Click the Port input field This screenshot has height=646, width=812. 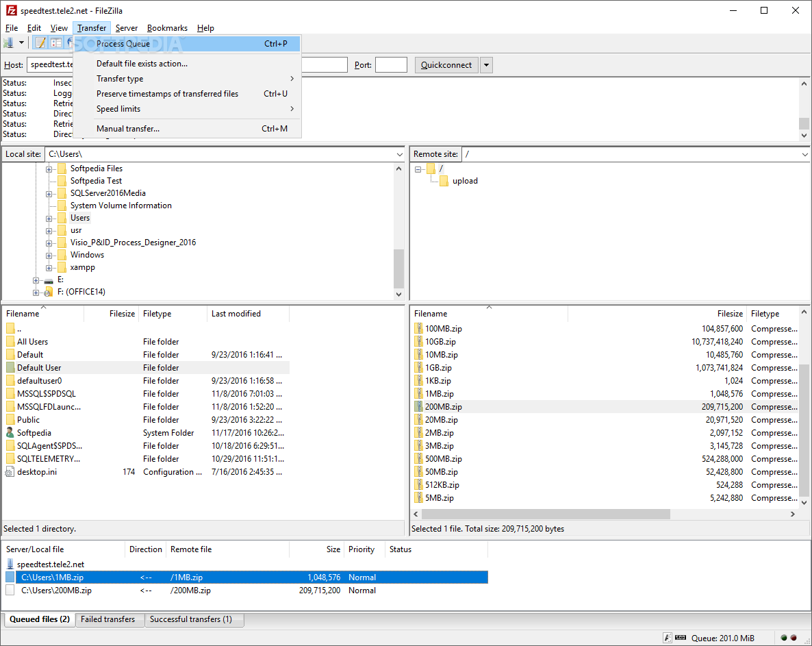pos(391,65)
